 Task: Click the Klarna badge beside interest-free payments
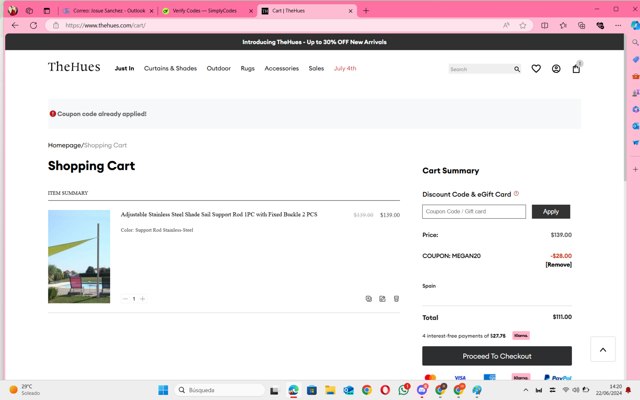click(521, 336)
